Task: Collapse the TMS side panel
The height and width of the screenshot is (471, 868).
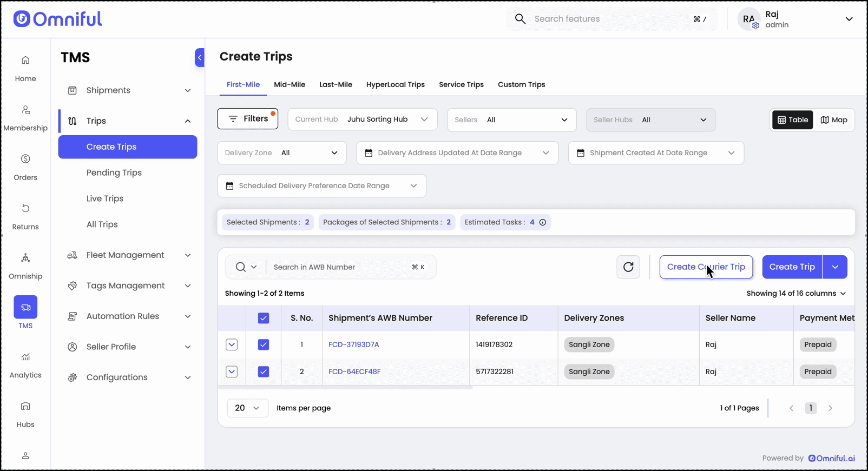Action: [200, 57]
